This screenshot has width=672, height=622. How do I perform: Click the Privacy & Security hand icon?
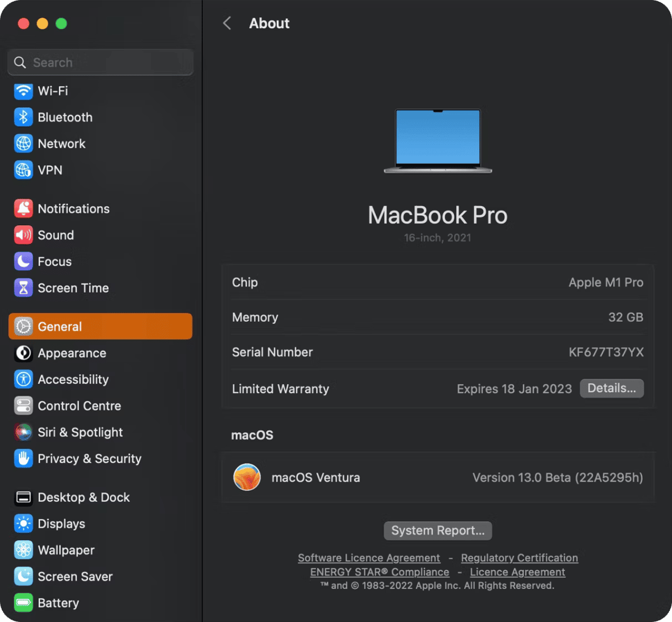point(23,459)
